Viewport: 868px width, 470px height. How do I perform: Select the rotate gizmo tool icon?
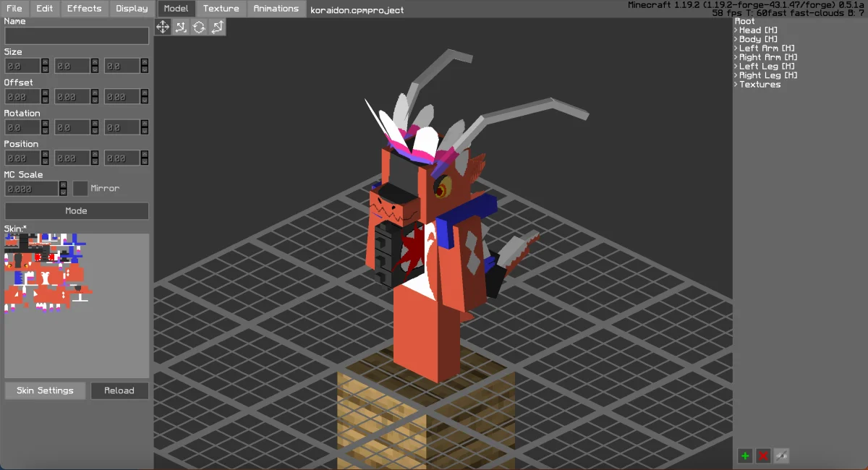coord(199,27)
